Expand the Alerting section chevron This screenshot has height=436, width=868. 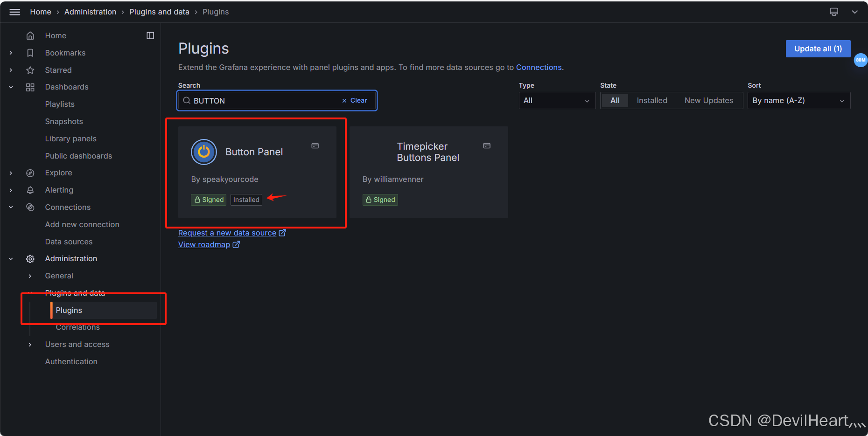coord(11,190)
